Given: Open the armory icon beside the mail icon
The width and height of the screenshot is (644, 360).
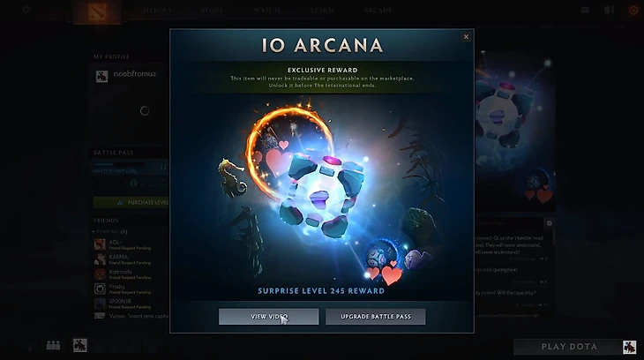Looking at the screenshot, I should [609, 10].
